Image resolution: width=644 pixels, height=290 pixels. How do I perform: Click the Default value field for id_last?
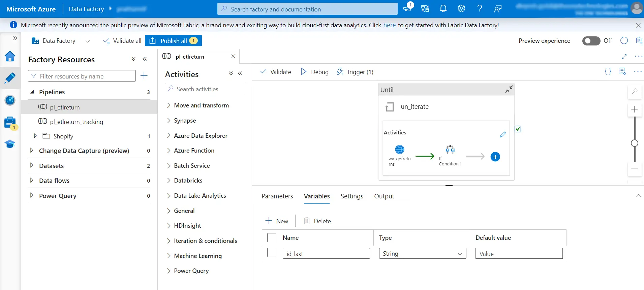point(519,254)
